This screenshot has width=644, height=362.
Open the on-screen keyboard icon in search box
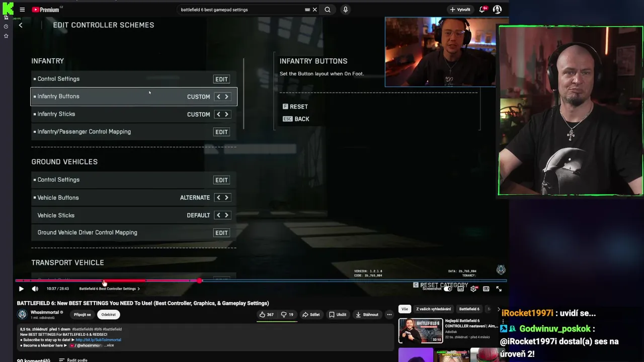(x=307, y=10)
